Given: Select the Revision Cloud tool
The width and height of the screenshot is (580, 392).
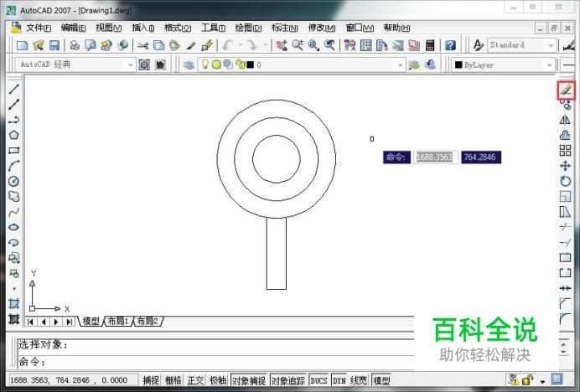Looking at the screenshot, I should point(14,196).
